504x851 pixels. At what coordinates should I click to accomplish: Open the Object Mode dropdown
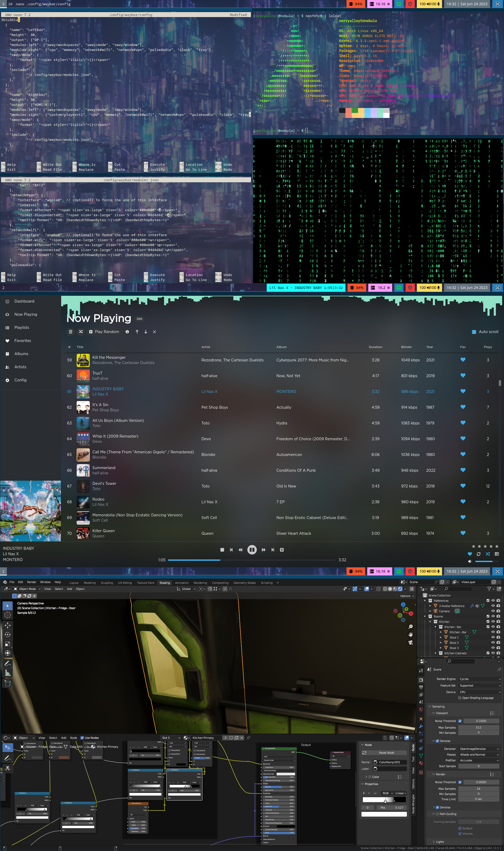[27, 589]
